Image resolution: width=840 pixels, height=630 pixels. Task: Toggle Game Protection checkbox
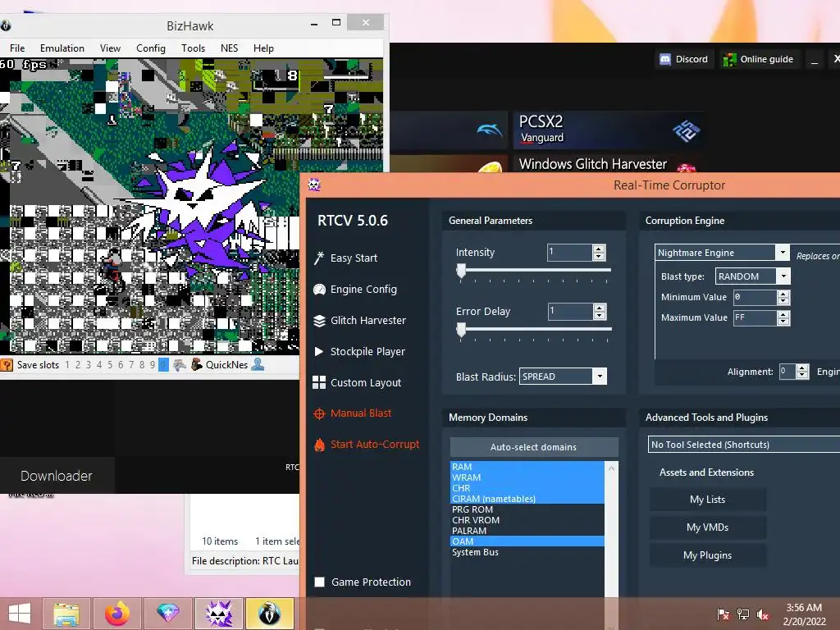pos(319,582)
